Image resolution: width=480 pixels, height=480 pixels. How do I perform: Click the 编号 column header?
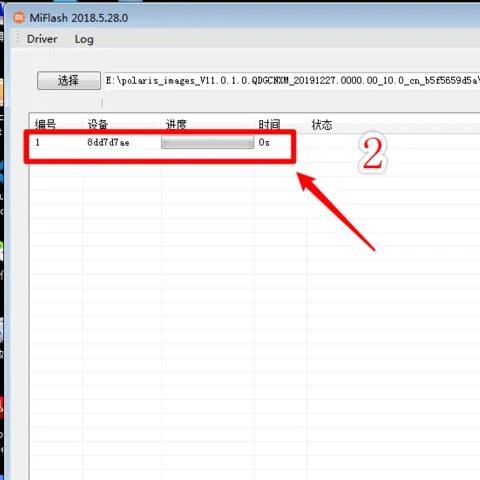[45, 124]
